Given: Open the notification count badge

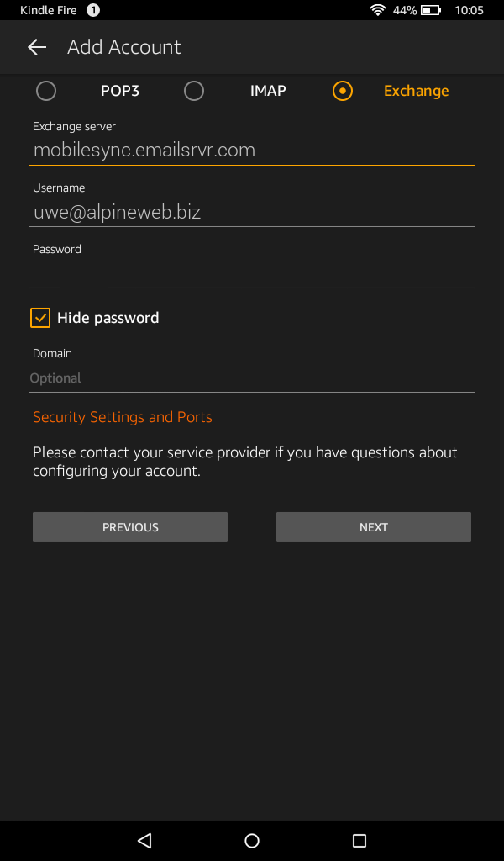Looking at the screenshot, I should tap(93, 10).
